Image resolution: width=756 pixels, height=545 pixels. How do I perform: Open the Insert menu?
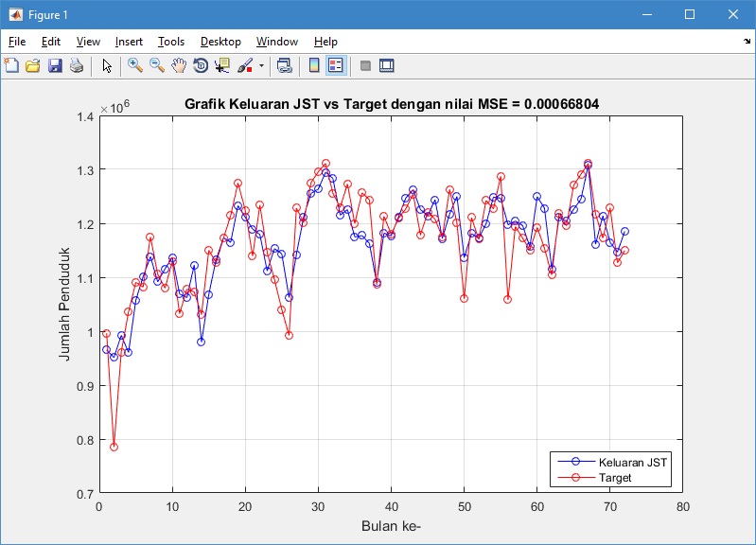pyautogui.click(x=129, y=42)
